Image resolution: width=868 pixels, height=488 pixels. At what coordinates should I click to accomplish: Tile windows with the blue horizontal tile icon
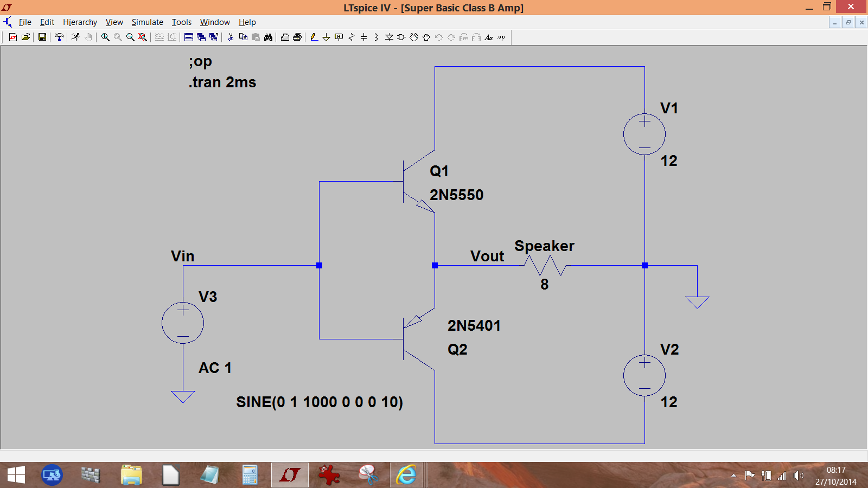click(189, 37)
